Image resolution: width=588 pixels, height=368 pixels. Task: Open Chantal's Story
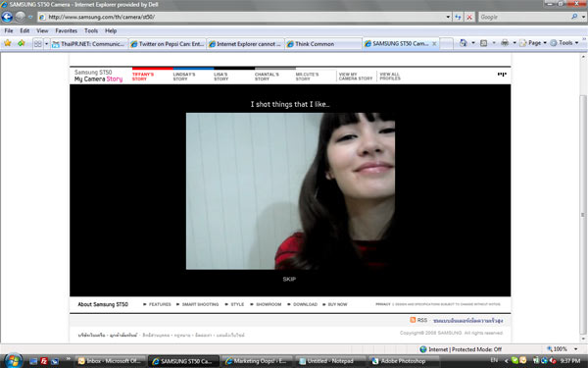[x=267, y=77]
